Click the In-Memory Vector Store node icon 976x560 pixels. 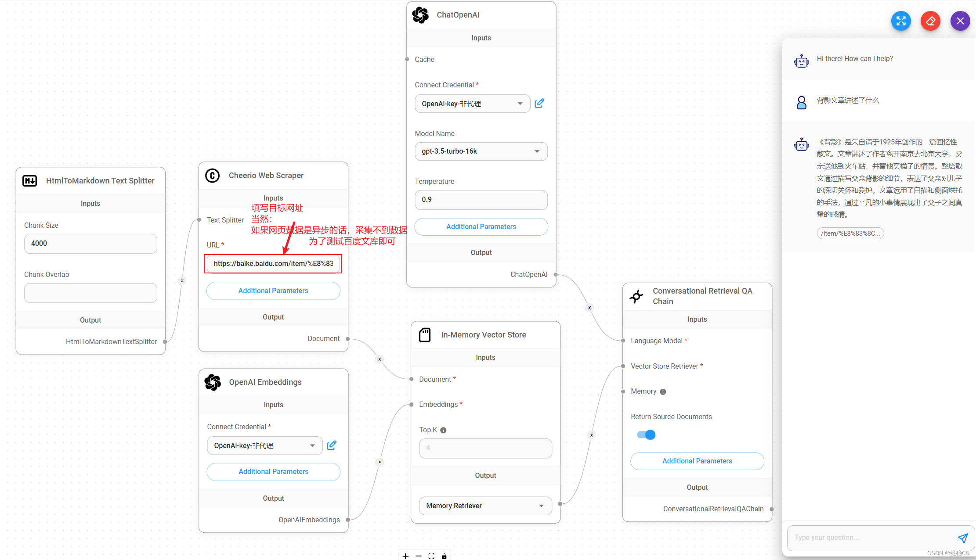tap(426, 334)
